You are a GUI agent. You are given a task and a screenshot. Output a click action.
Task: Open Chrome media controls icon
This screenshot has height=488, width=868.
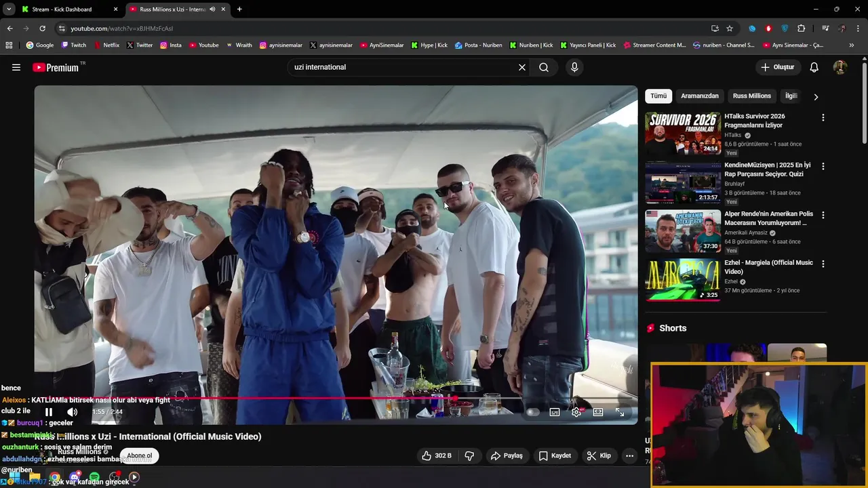pyautogui.click(x=825, y=28)
